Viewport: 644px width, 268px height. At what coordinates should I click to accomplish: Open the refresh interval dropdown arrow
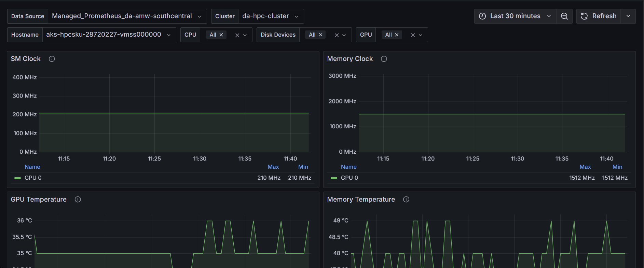pos(628,16)
